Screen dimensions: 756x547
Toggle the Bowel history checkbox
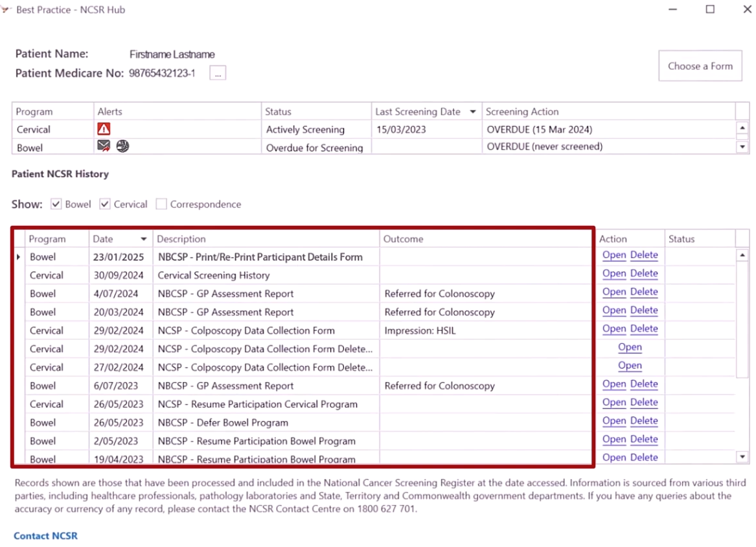[x=56, y=204]
